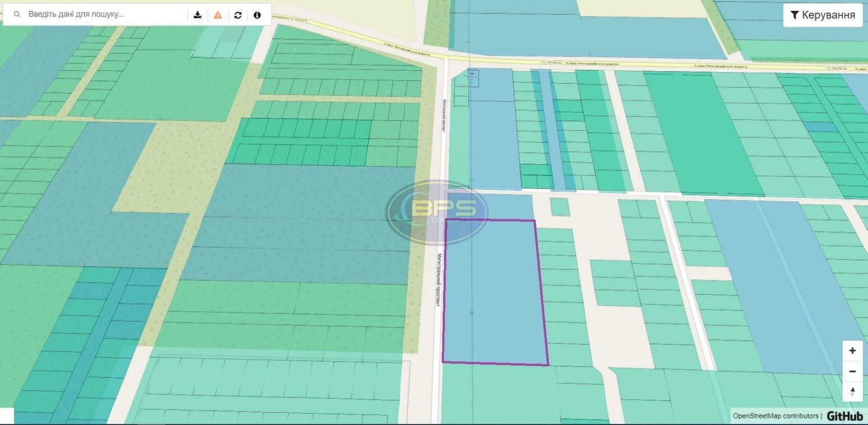Click the orange warning triangle icon

[218, 15]
